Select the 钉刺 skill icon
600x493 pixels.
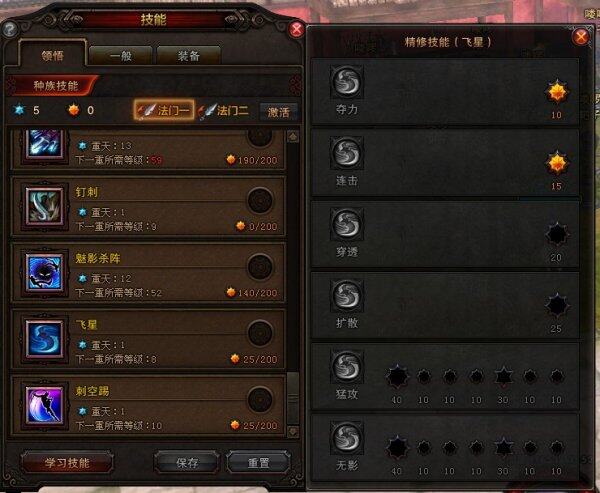click(x=44, y=206)
